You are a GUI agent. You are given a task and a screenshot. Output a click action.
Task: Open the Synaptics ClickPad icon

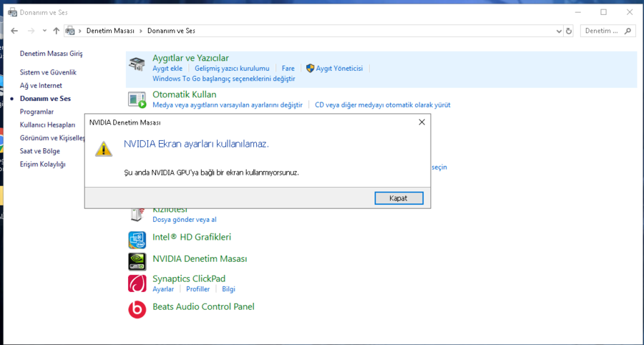[137, 283]
